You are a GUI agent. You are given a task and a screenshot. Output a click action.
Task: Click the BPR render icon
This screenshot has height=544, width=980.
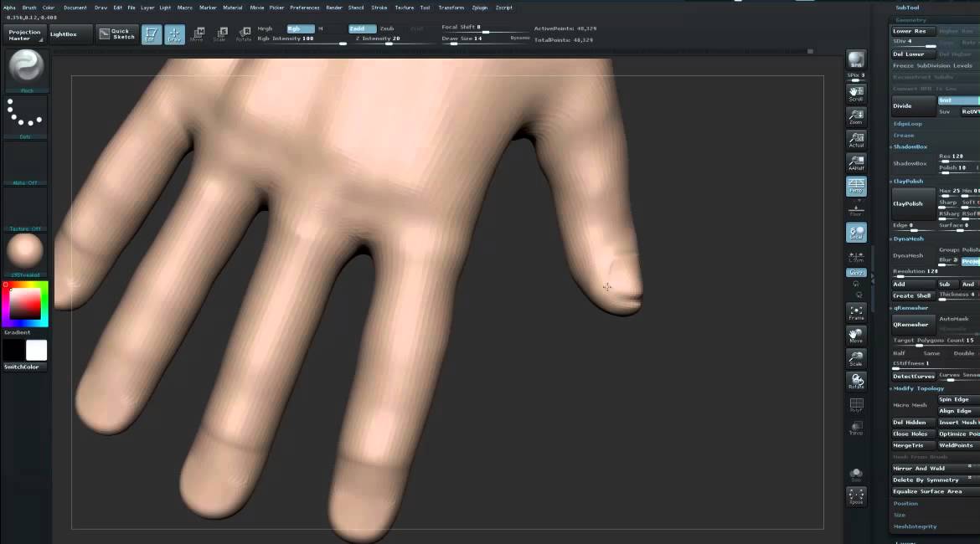coord(856,60)
